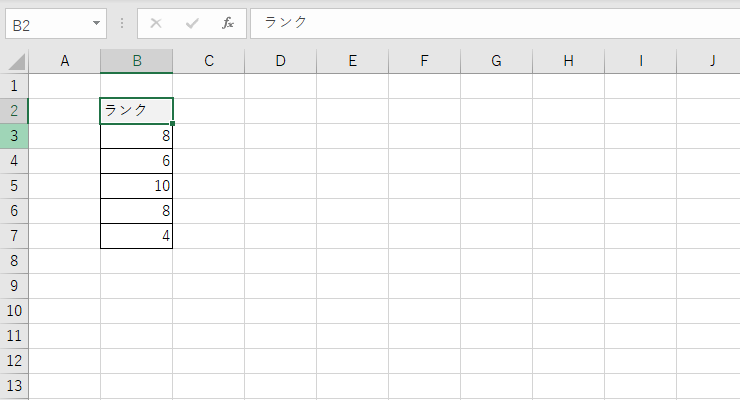Select row 2 header
740x400 pixels.
coord(14,111)
